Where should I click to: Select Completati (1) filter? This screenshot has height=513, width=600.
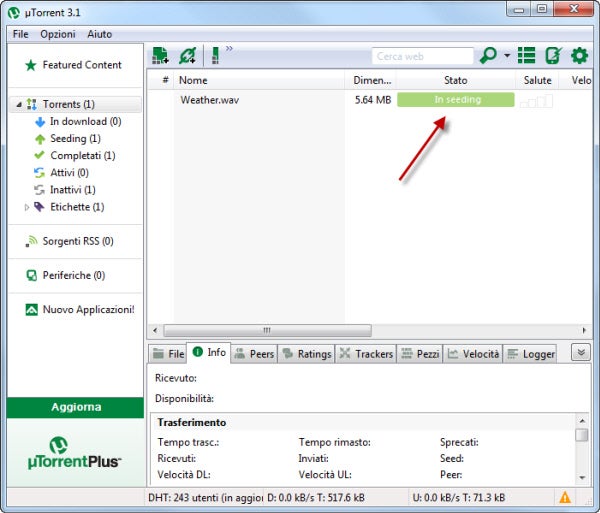coord(83,156)
